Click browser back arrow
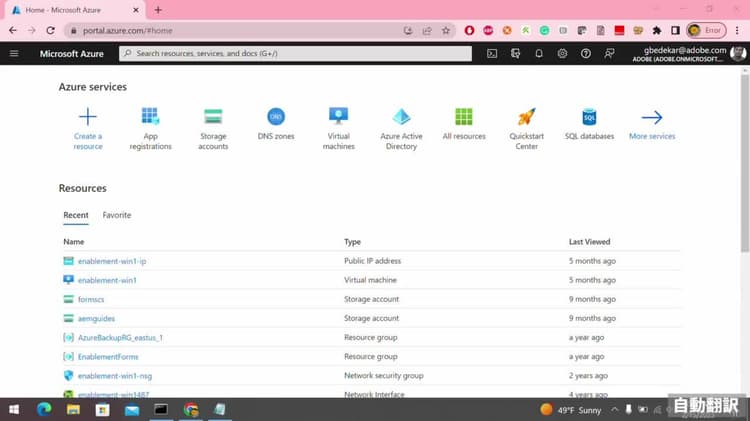This screenshot has height=421, width=750. [13, 30]
